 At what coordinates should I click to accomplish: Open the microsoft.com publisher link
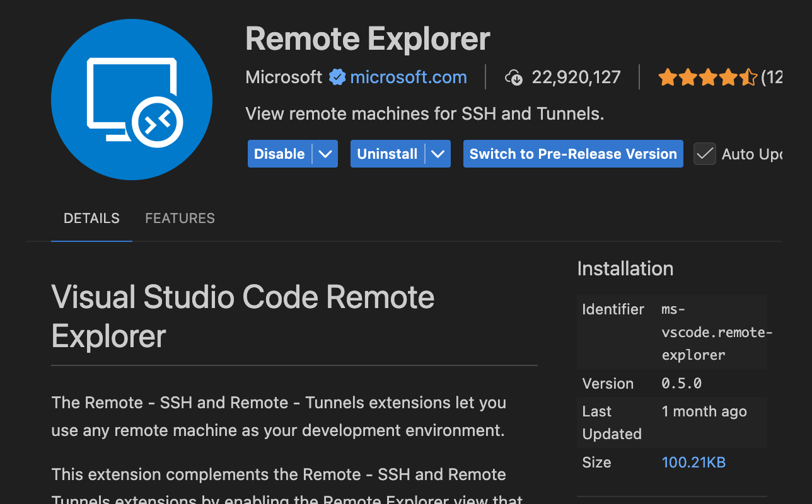click(409, 77)
